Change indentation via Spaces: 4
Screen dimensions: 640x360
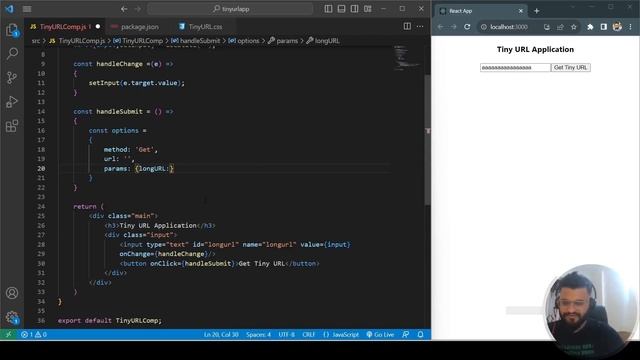tap(258, 335)
